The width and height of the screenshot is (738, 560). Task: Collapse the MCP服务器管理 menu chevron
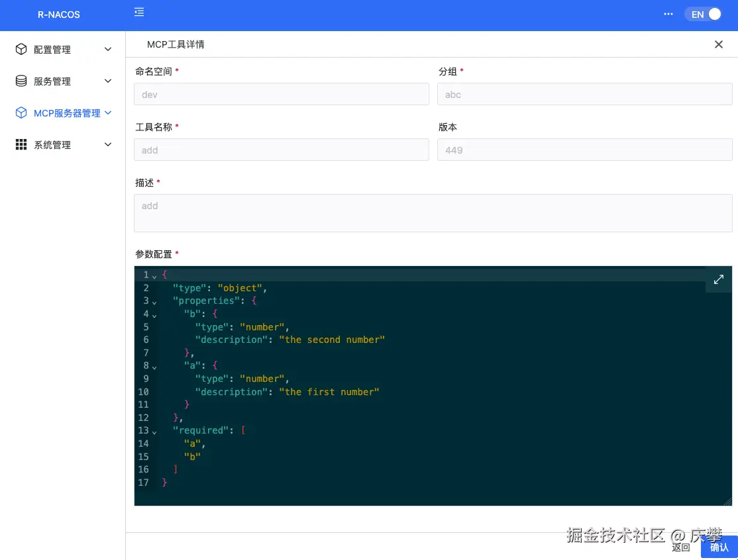click(x=108, y=113)
